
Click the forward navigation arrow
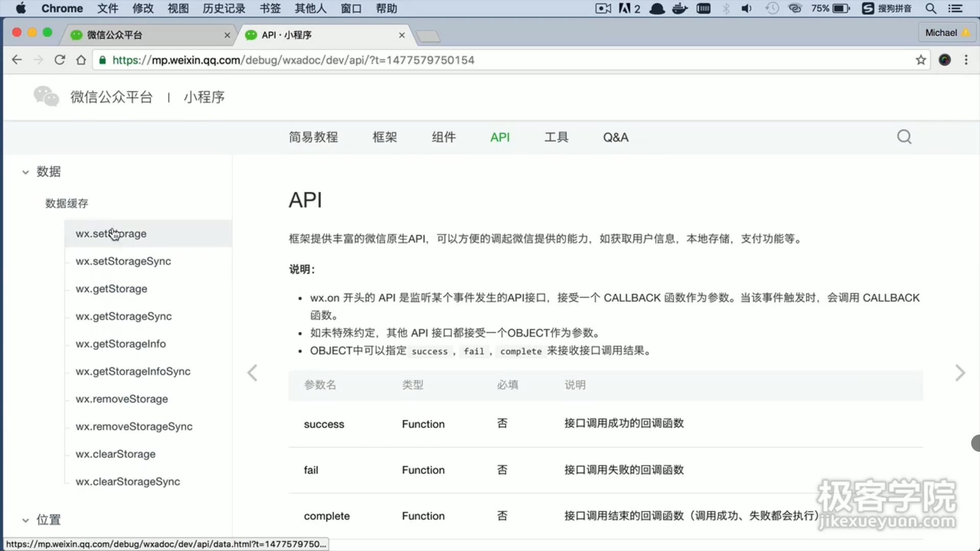click(x=38, y=60)
